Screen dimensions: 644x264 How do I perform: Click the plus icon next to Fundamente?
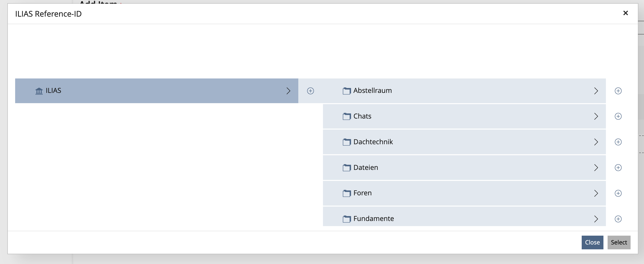[x=618, y=219]
